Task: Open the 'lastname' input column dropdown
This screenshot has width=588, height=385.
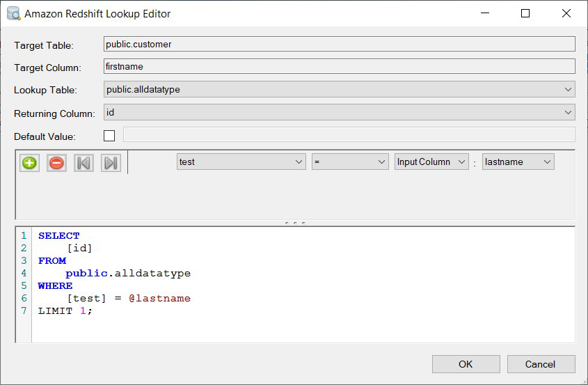Action: point(518,162)
